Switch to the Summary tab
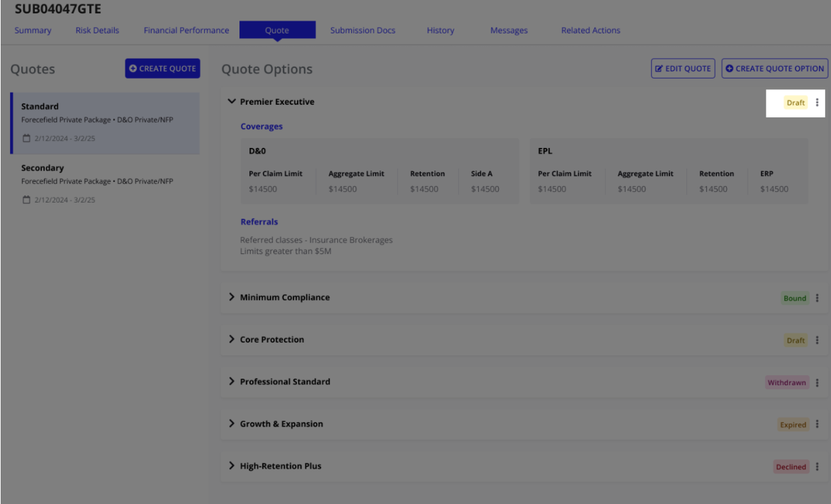Image resolution: width=831 pixels, height=504 pixels. (x=33, y=30)
